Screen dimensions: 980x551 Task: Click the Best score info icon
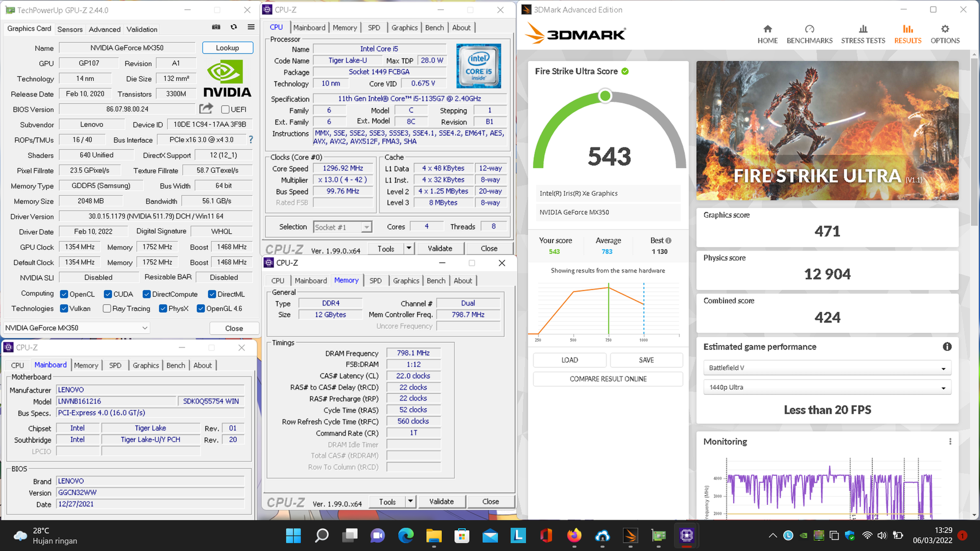(669, 241)
